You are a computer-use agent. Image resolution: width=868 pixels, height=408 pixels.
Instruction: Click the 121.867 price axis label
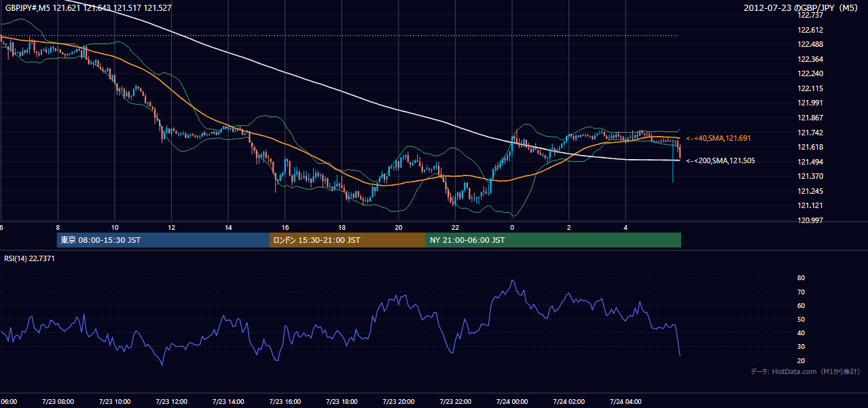810,118
